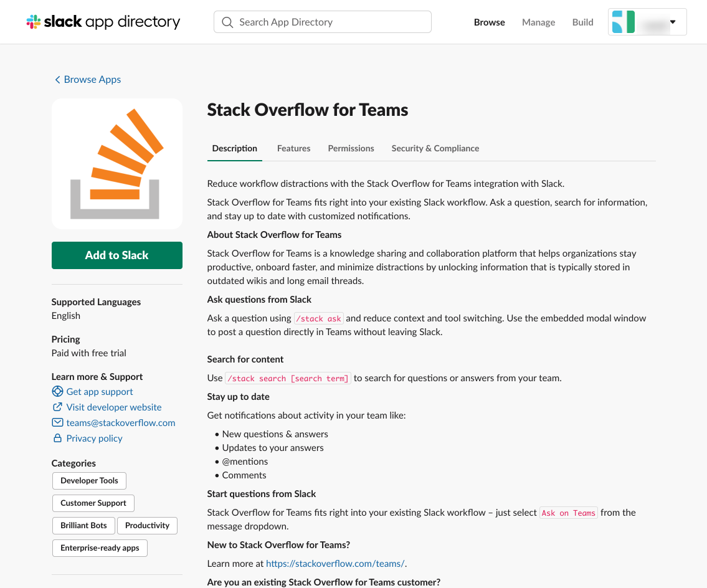Choose the Brilliant Bots category tag
Image resolution: width=707 pixels, height=588 pixels.
tap(83, 526)
